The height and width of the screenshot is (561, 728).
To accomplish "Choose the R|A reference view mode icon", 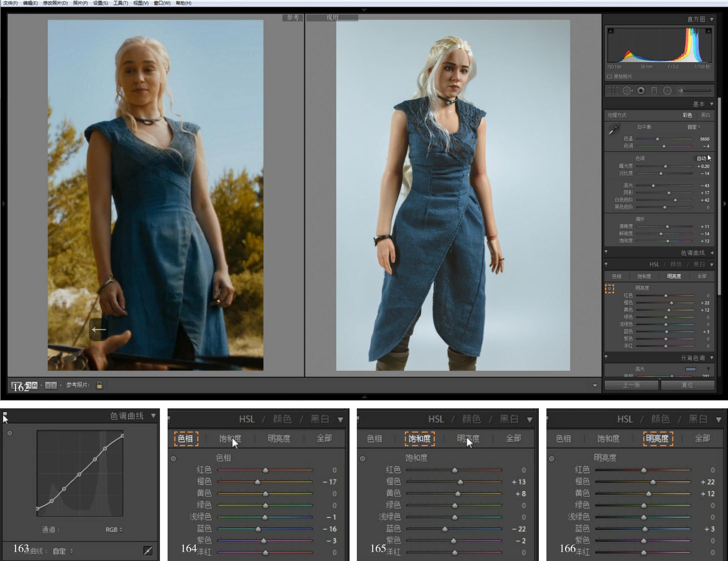I will pyautogui.click(x=32, y=386).
